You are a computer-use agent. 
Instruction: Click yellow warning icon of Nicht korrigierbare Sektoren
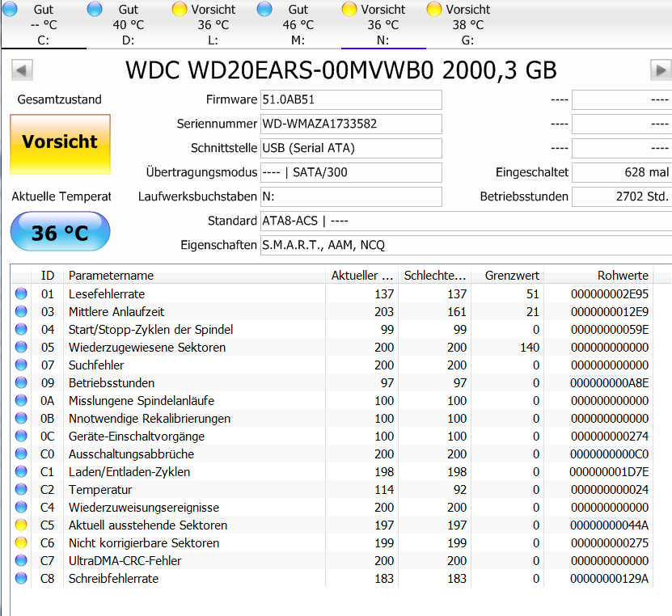[21, 542]
